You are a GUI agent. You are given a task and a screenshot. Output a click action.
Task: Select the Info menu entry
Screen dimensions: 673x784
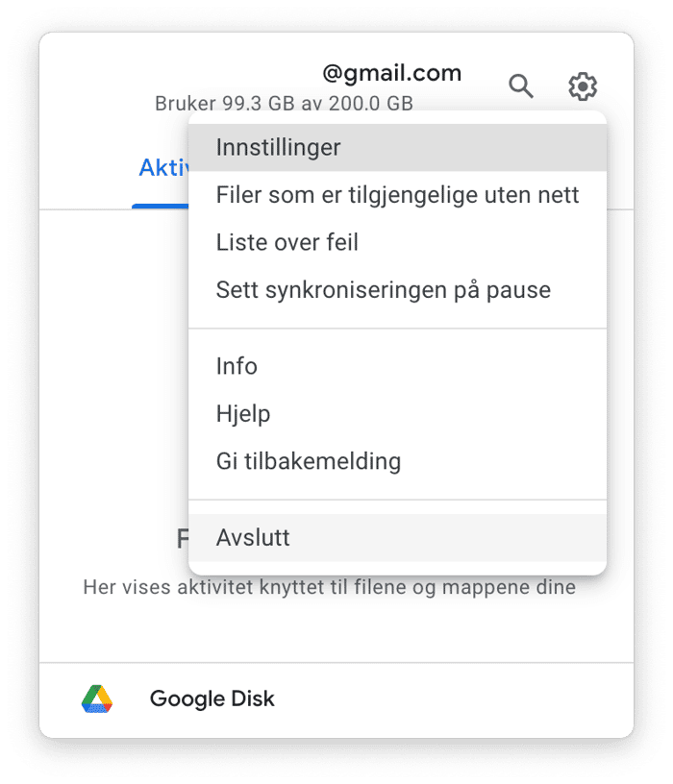[397, 366]
